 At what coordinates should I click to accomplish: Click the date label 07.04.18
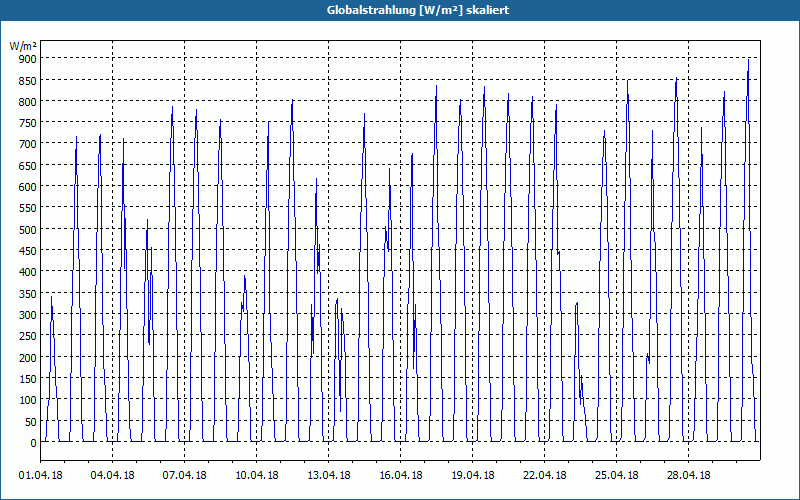[185, 476]
